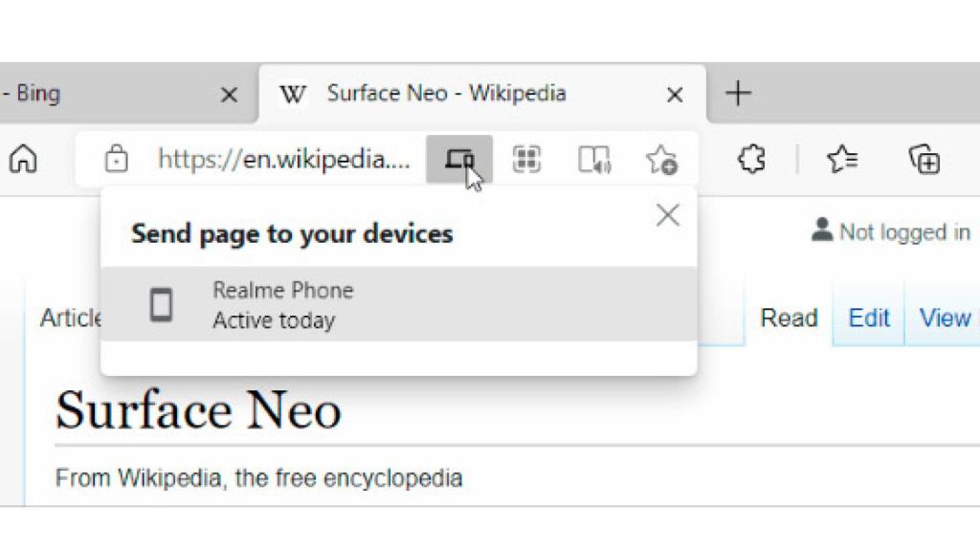980x551 pixels.
Task: Click the address bar URL
Action: pos(282,160)
